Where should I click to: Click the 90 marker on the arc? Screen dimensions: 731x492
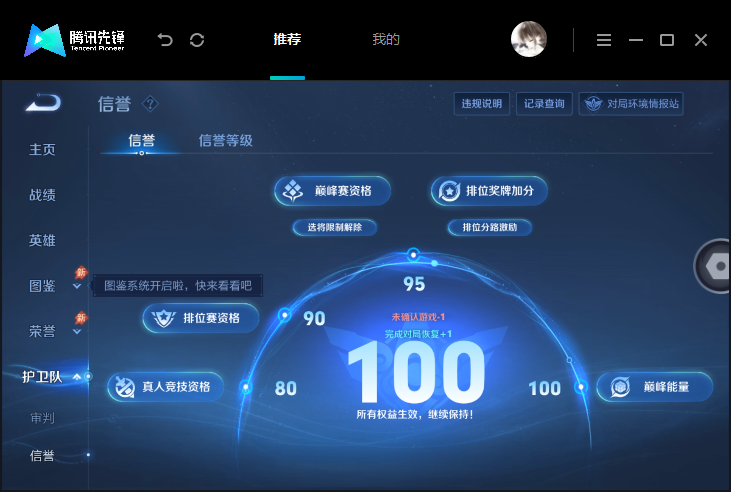click(284, 316)
